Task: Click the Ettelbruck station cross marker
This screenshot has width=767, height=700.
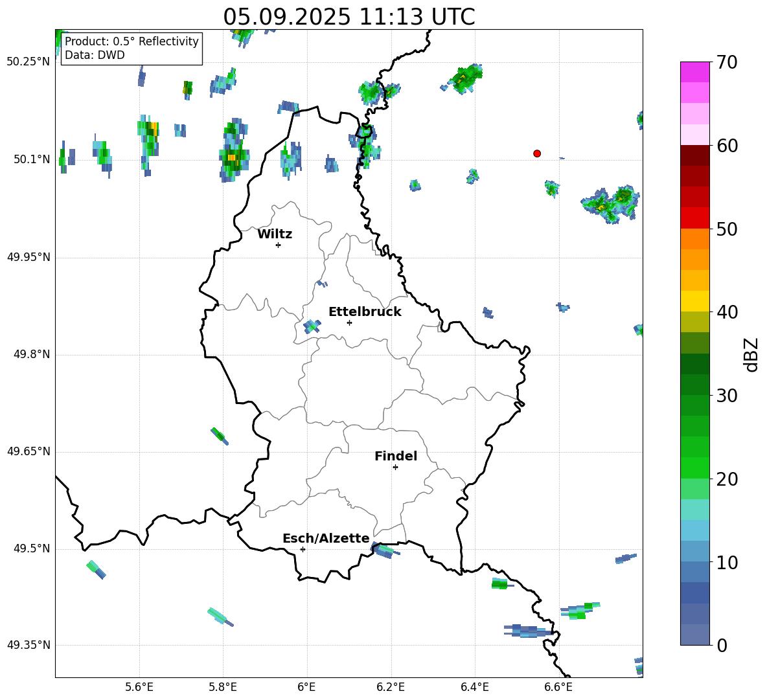Action: (x=349, y=322)
